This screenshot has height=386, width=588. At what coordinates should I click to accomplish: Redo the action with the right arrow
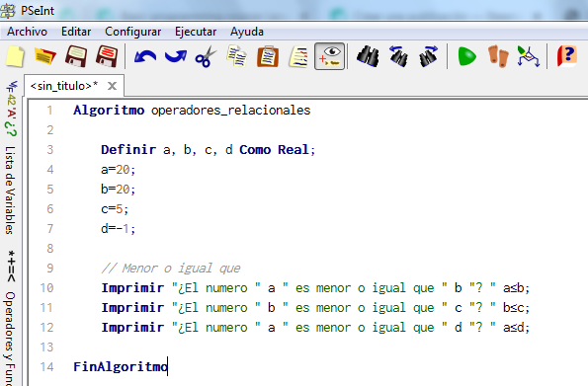click(176, 57)
